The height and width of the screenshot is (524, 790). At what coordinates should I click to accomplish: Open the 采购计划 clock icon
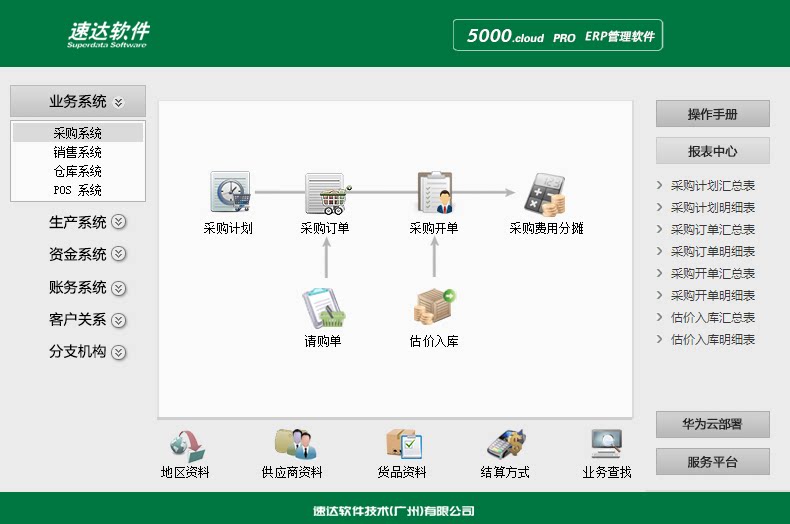230,192
